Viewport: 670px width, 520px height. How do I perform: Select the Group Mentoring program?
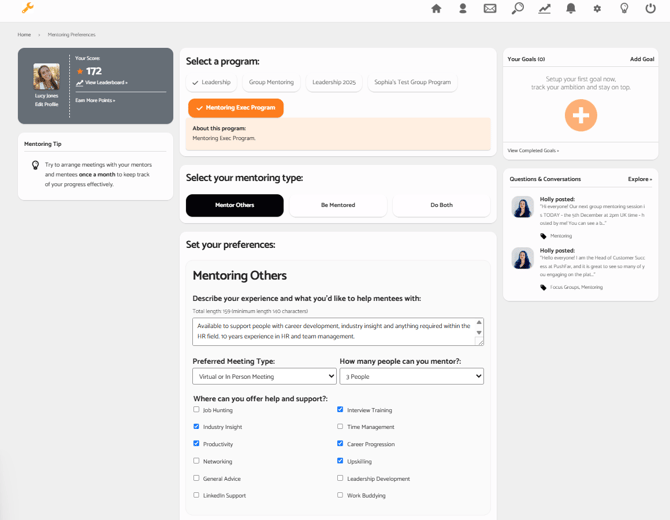coord(271,82)
